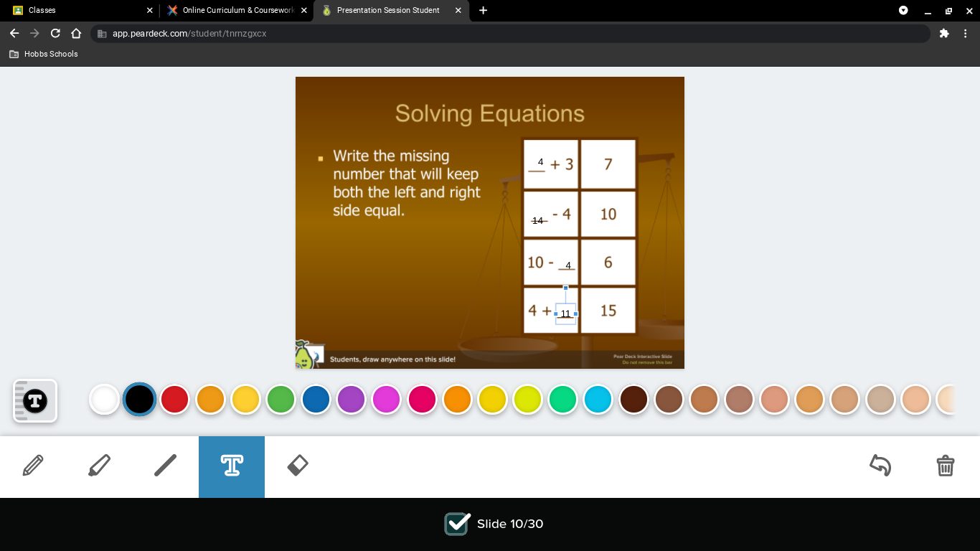
Task: Open the browser extensions puzzle icon
Action: (944, 34)
